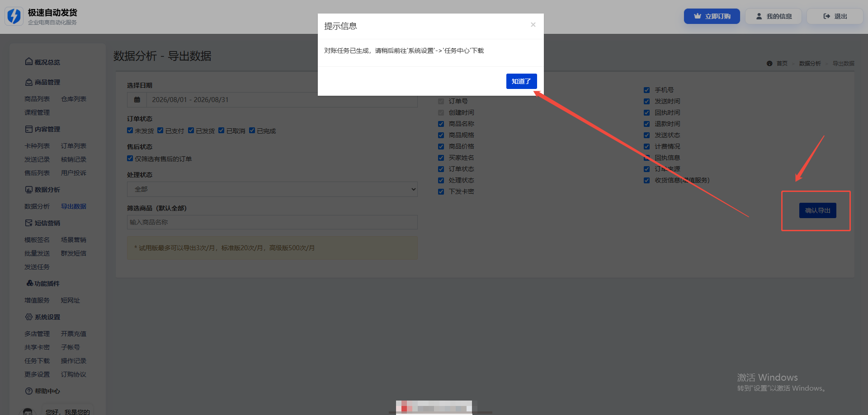Open 场景营销 under 短信营销
Image resolution: width=868 pixels, height=415 pixels.
74,240
